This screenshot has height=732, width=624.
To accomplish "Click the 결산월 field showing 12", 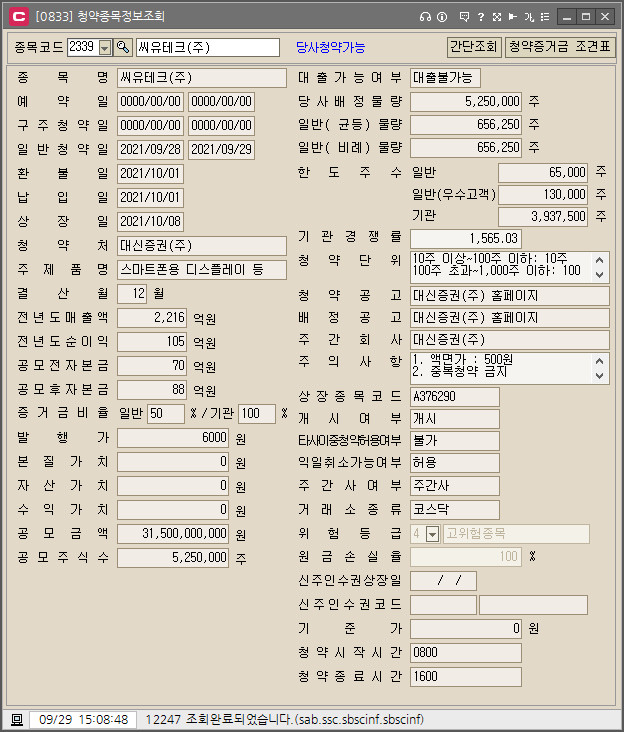I will (x=132, y=294).
